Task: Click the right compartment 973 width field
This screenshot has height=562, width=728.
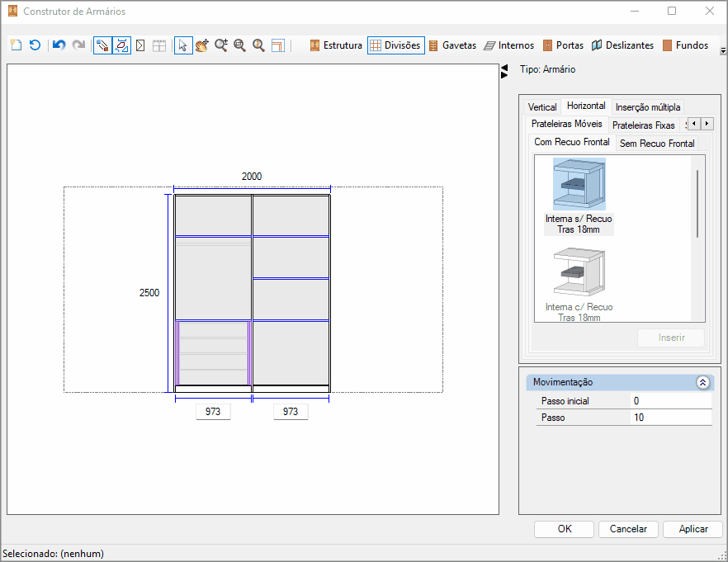Action: pyautogui.click(x=291, y=412)
